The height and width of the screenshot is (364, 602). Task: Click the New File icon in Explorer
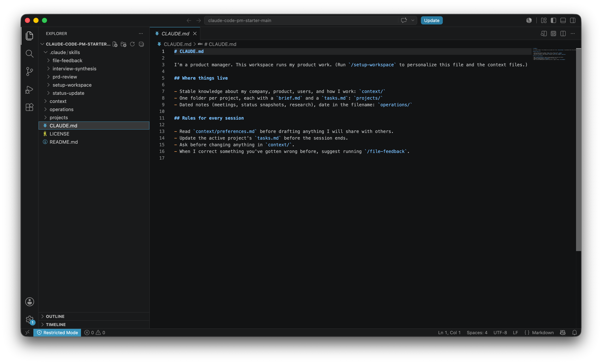point(115,44)
